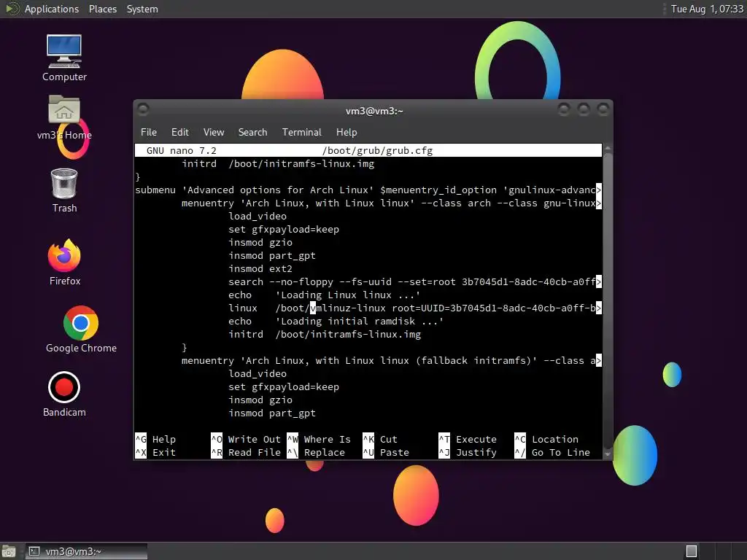Click the workspace switcher box in bottom panel
This screenshot has height=560, width=747.
[x=692, y=551]
